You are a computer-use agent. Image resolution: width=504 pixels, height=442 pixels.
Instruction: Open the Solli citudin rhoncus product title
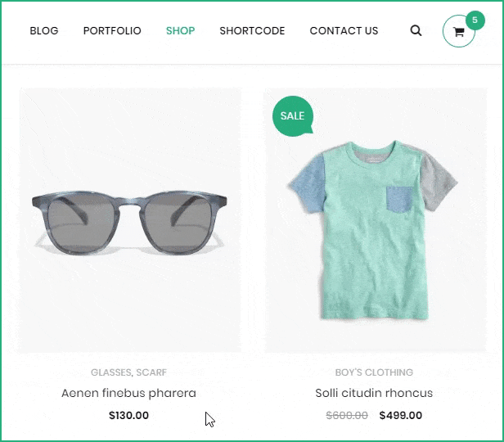(x=374, y=393)
